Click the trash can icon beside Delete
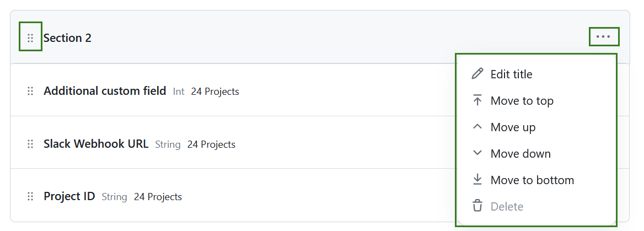The height and width of the screenshot is (231, 644). pyautogui.click(x=477, y=206)
